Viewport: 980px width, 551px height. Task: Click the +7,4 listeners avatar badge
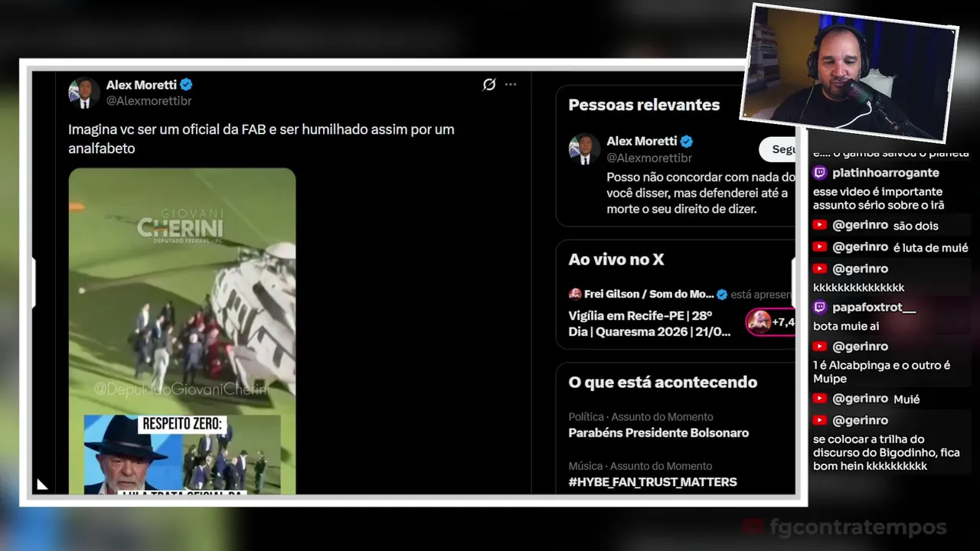coord(771,322)
